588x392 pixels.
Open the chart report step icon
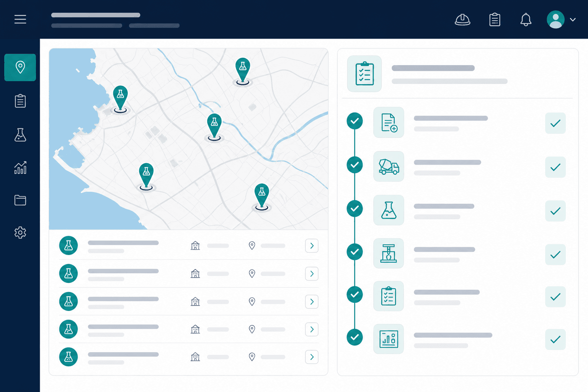coord(389,339)
